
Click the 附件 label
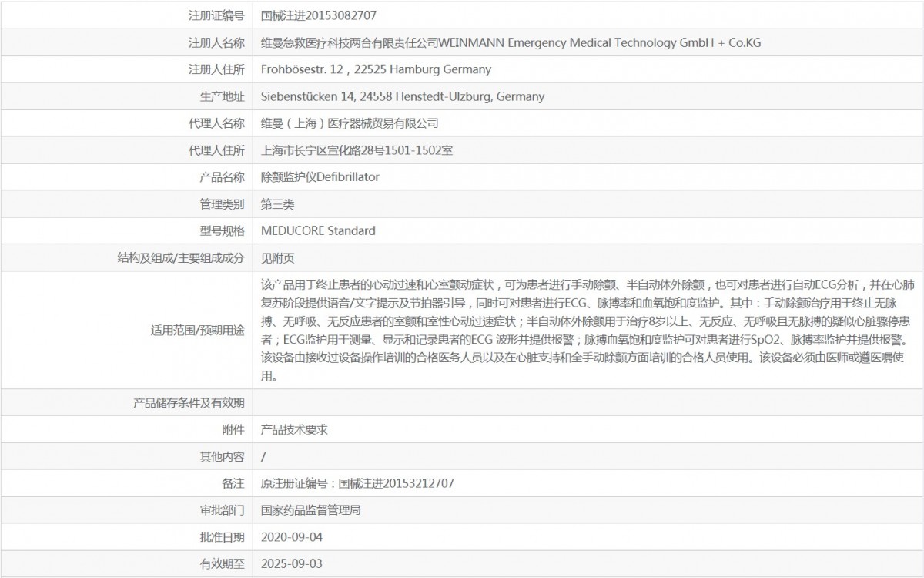[233, 429]
